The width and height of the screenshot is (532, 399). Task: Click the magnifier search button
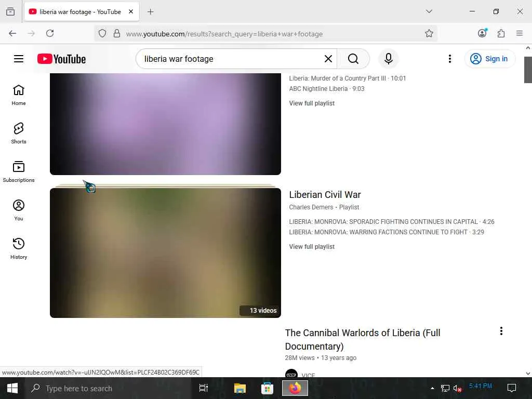(x=353, y=59)
